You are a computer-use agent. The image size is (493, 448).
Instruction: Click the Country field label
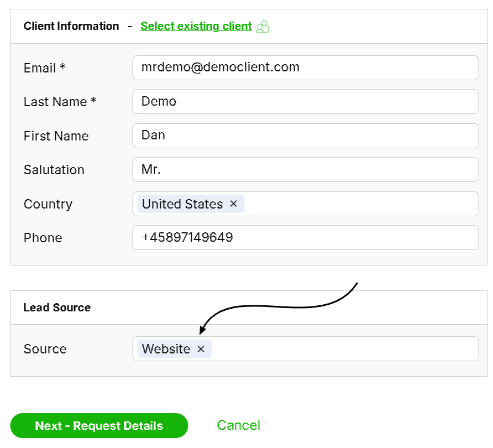point(48,204)
